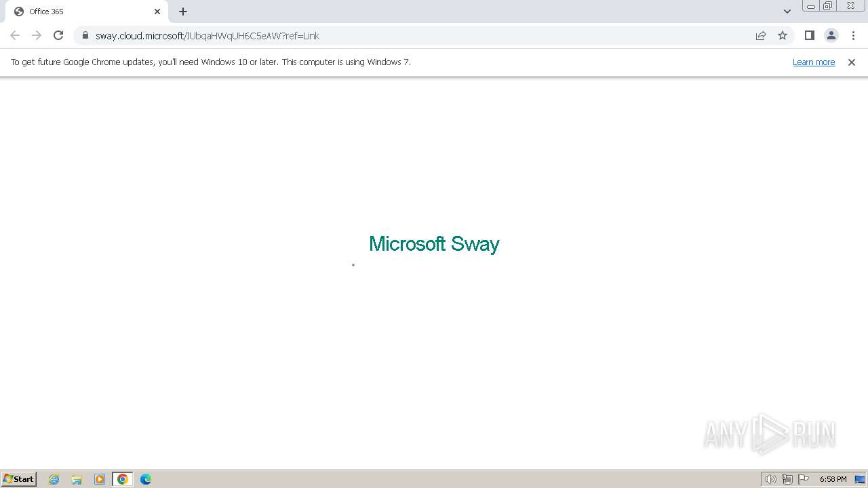Go forward to the next page

click(x=37, y=35)
